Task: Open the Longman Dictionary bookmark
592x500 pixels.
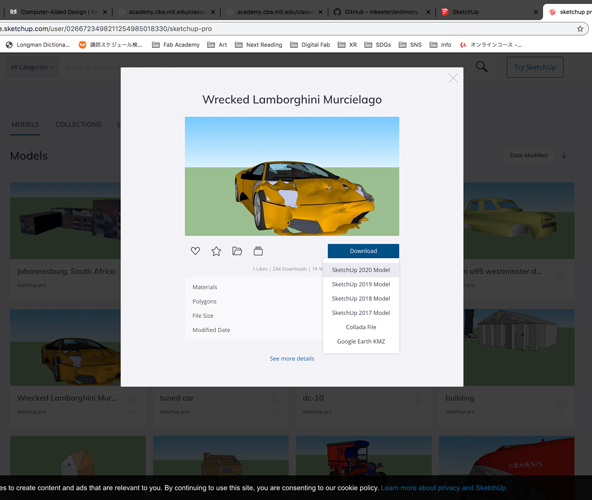Action: coord(38,45)
